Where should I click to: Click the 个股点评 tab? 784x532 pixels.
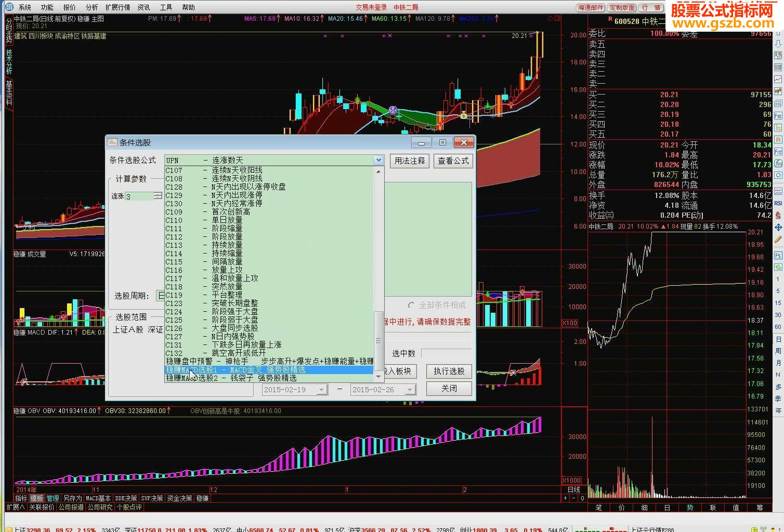coord(129,507)
